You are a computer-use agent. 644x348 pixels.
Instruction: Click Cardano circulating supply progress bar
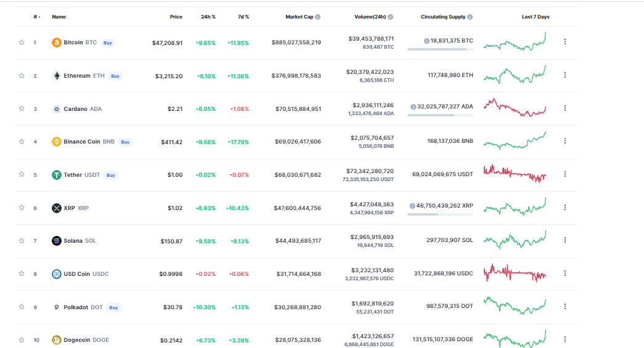(440, 115)
